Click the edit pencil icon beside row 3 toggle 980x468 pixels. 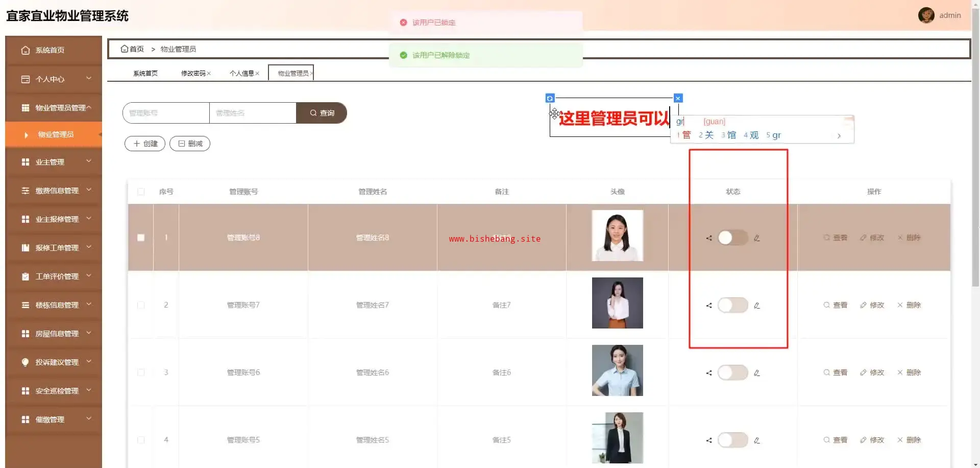click(757, 373)
